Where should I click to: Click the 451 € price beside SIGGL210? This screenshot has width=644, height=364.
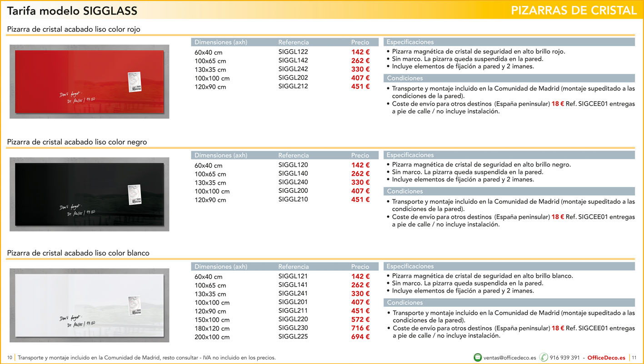coord(360,199)
